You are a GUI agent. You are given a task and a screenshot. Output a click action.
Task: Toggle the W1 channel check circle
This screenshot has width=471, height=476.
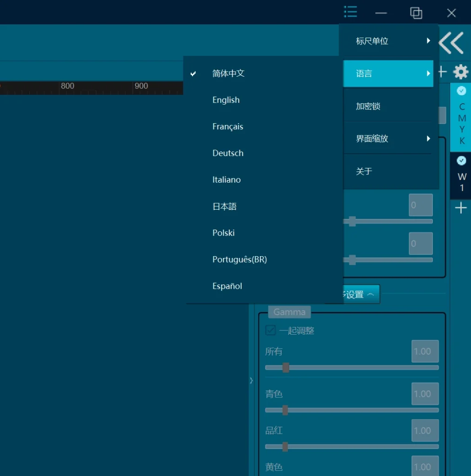click(x=461, y=160)
